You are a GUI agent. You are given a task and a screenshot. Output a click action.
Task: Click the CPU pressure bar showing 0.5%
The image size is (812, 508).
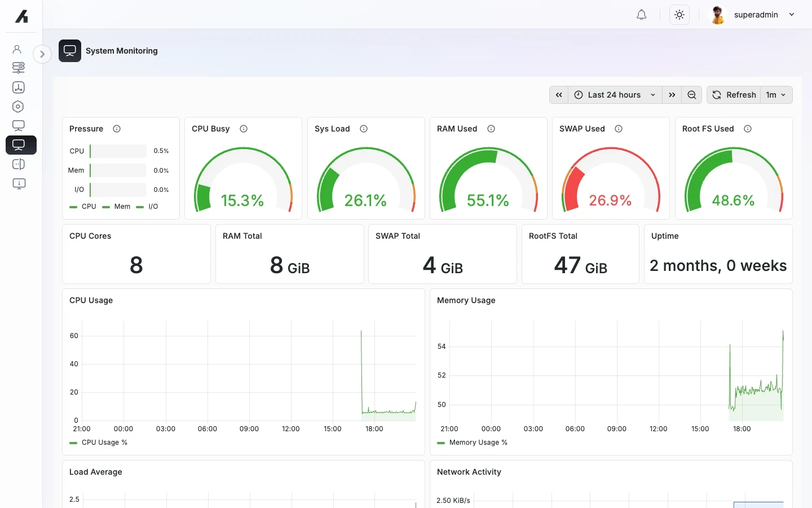pyautogui.click(x=118, y=151)
